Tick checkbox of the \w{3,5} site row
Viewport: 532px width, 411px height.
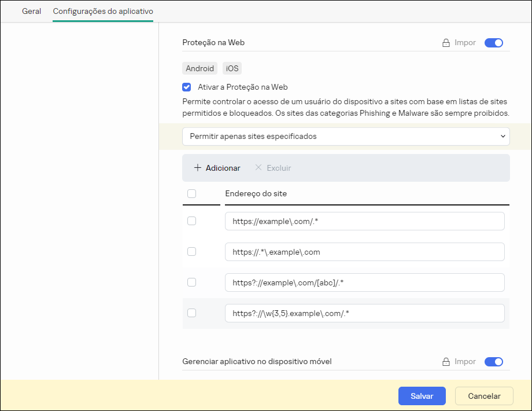(192, 313)
